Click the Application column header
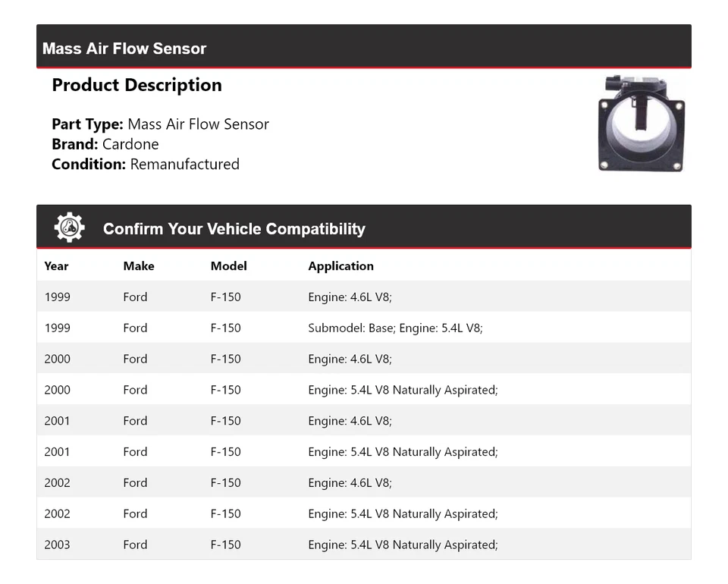The image size is (728, 584). point(340,266)
